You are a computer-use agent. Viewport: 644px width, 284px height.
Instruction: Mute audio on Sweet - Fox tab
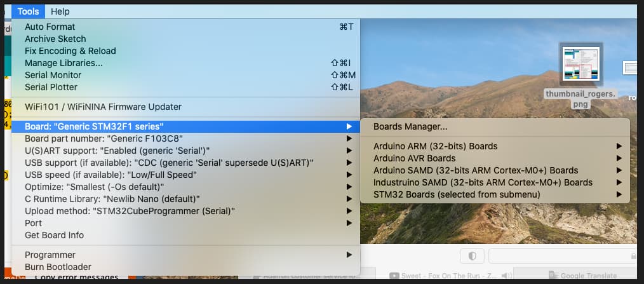point(507,276)
